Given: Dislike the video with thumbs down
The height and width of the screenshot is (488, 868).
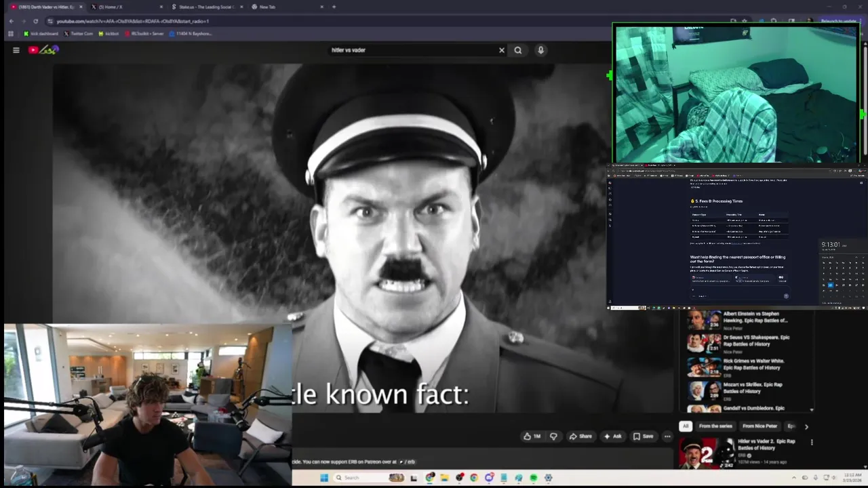Looking at the screenshot, I should [553, 436].
